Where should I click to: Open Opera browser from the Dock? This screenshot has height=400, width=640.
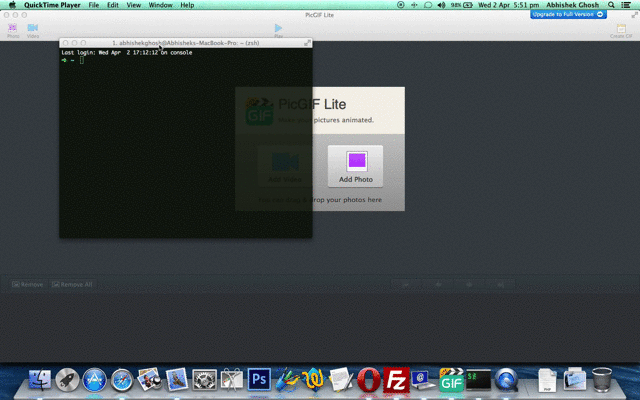pyautogui.click(x=369, y=379)
